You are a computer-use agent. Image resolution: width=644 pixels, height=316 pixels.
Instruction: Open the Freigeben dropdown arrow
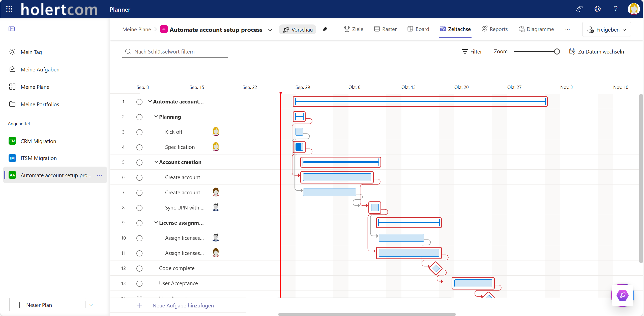tap(625, 30)
